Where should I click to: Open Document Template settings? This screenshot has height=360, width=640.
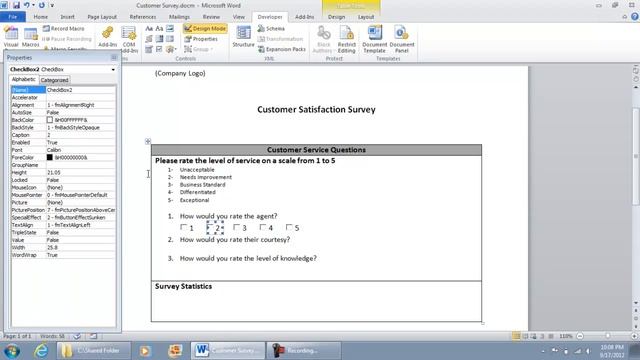(374, 39)
